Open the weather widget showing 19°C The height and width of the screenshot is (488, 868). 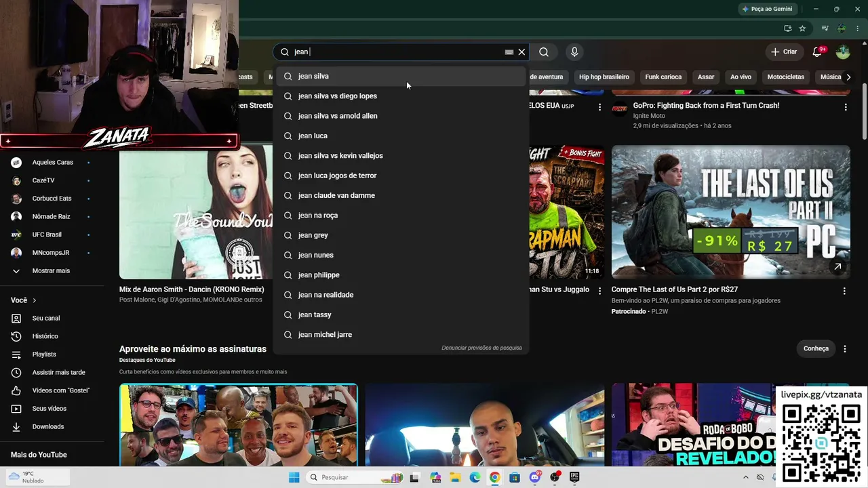click(37, 477)
